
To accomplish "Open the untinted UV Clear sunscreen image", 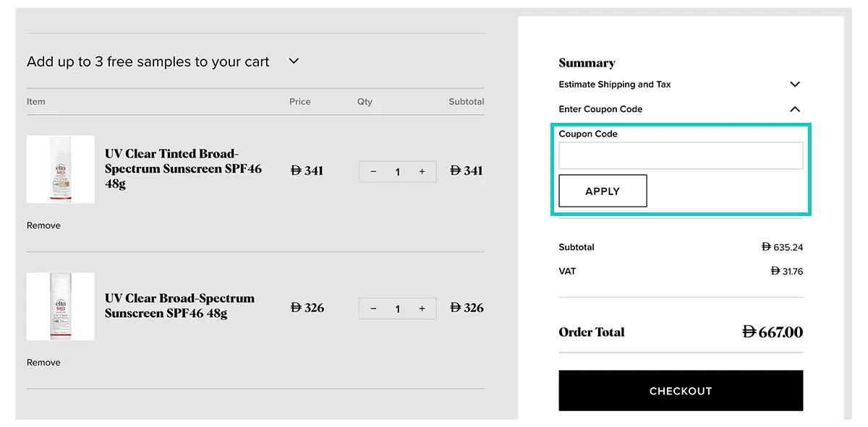I will point(61,306).
